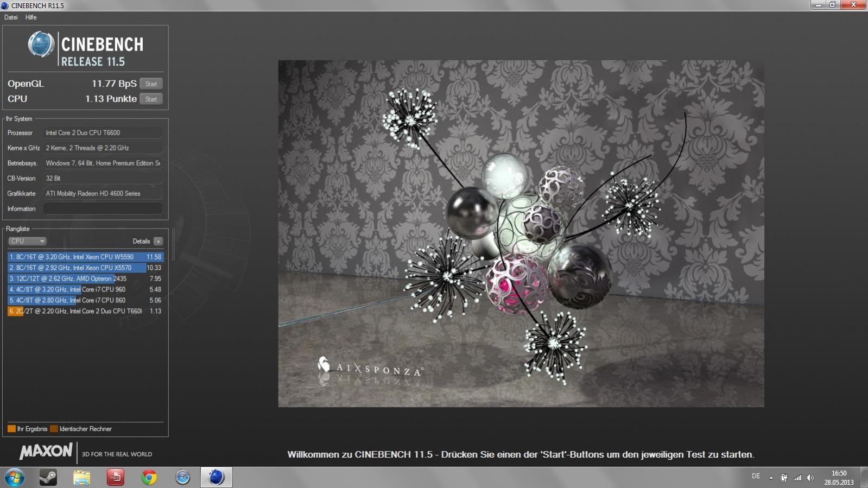Click the Betriebssys. Windows 7 value field
The width and height of the screenshot is (868, 488).
103,163
